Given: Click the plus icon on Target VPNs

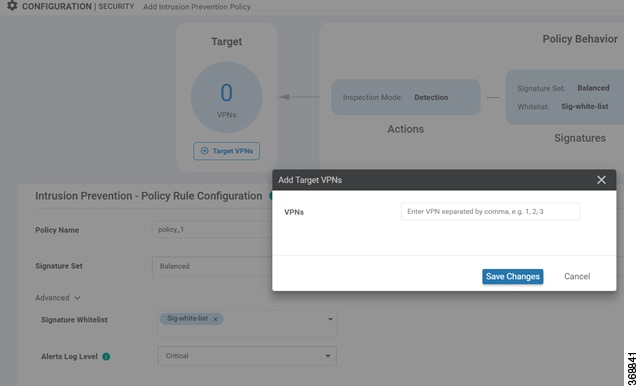Looking at the screenshot, I should pos(205,151).
